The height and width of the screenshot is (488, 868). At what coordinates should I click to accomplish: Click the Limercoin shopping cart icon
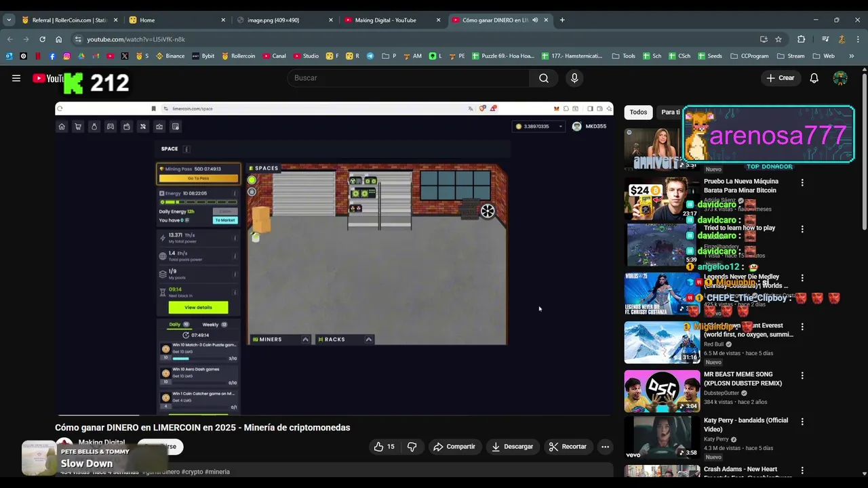pos(78,127)
